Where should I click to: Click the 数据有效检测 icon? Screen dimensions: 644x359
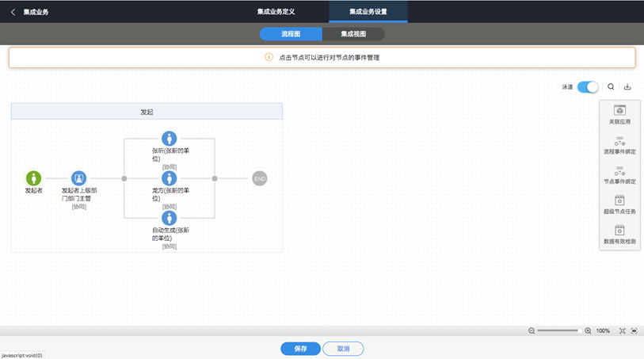[x=619, y=230]
